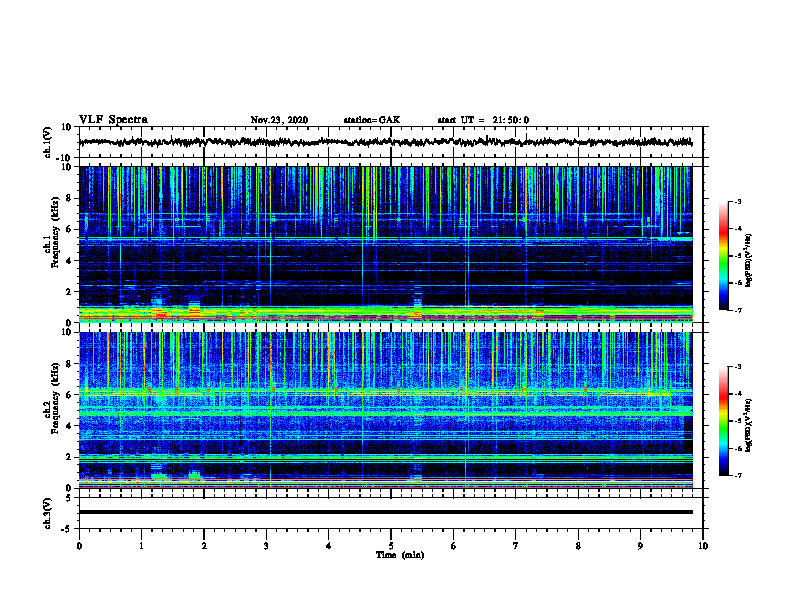Click the "Time (min)" axis label
Screen dimensions: 792x612
(400, 555)
